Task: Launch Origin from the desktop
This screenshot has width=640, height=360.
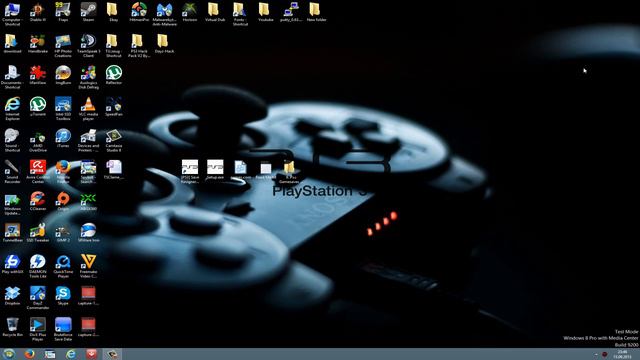Action: (x=63, y=201)
